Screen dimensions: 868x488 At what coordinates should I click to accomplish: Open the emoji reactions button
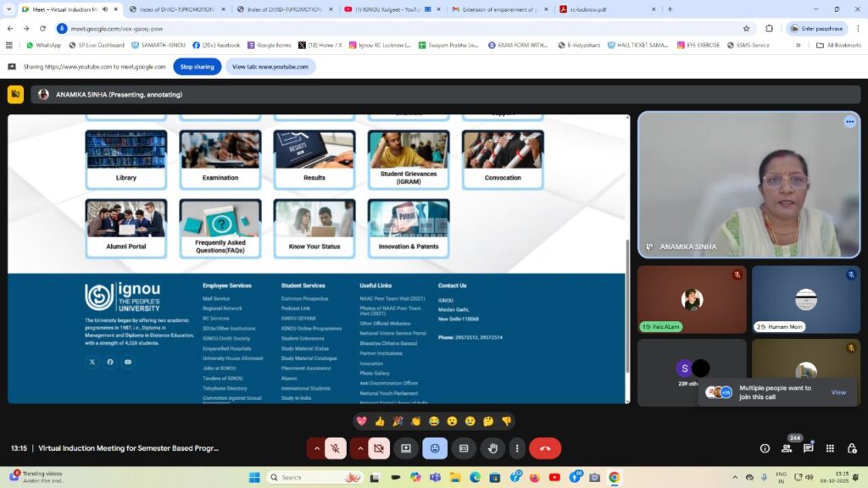[435, 448]
